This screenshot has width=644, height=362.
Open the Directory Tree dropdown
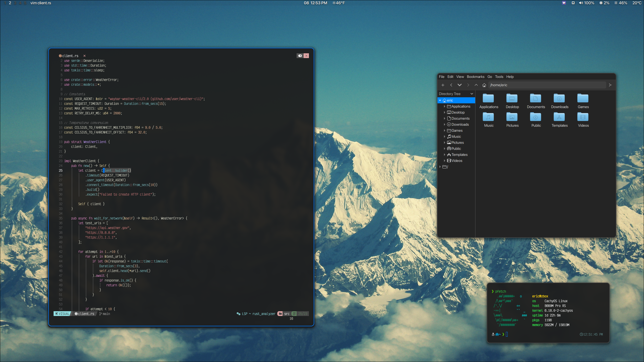click(x=471, y=94)
